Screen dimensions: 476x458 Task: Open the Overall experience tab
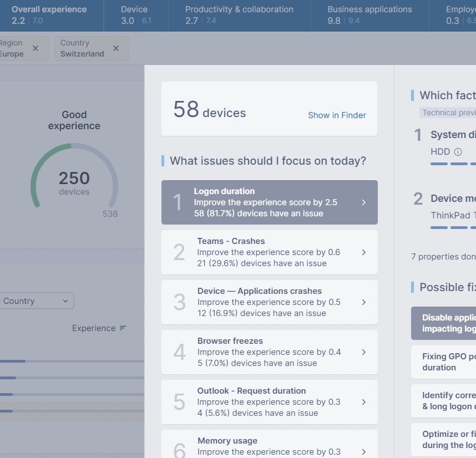[49, 15]
